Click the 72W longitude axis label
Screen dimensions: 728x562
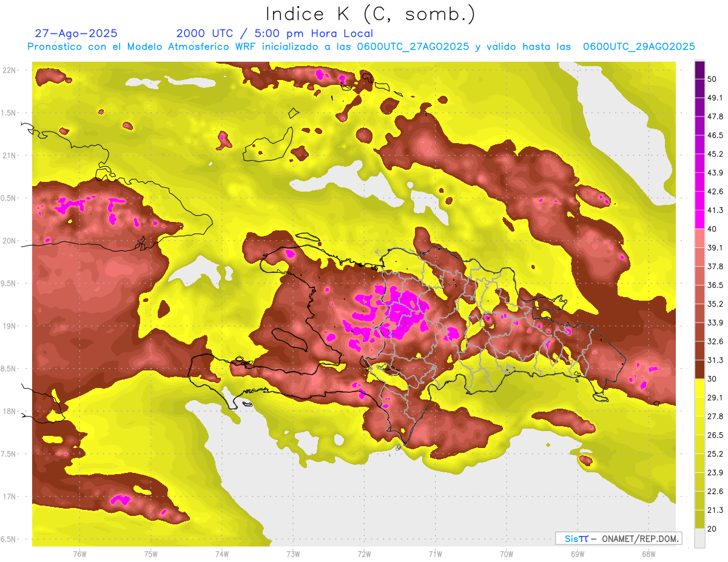point(364,554)
